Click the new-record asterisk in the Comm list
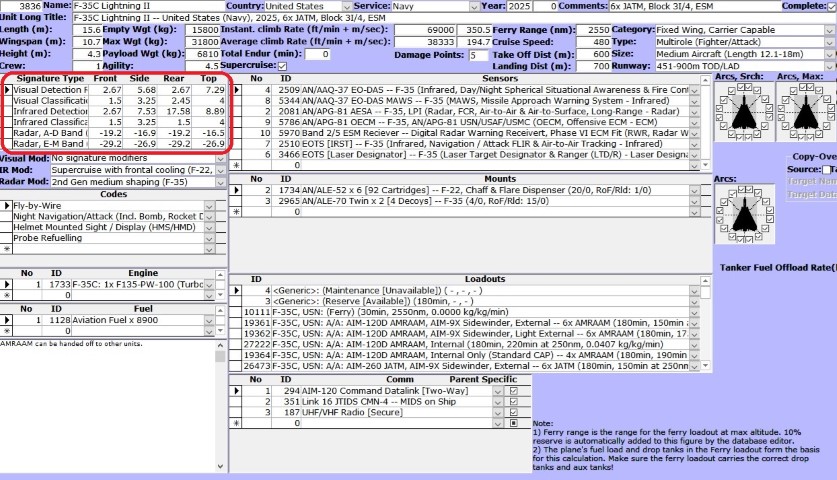The height and width of the screenshot is (480, 837). click(x=236, y=423)
